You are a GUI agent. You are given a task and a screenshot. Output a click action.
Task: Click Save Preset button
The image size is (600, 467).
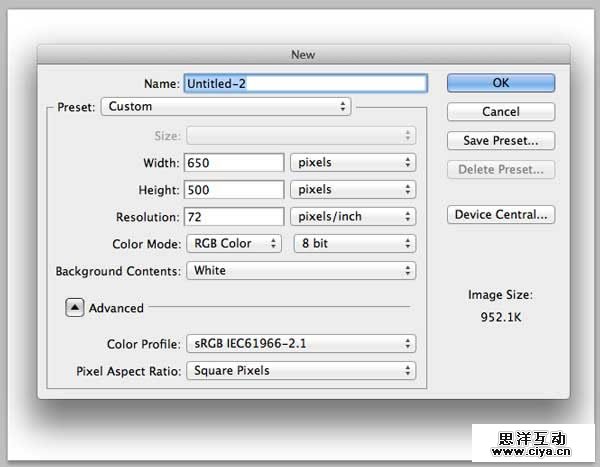500,141
